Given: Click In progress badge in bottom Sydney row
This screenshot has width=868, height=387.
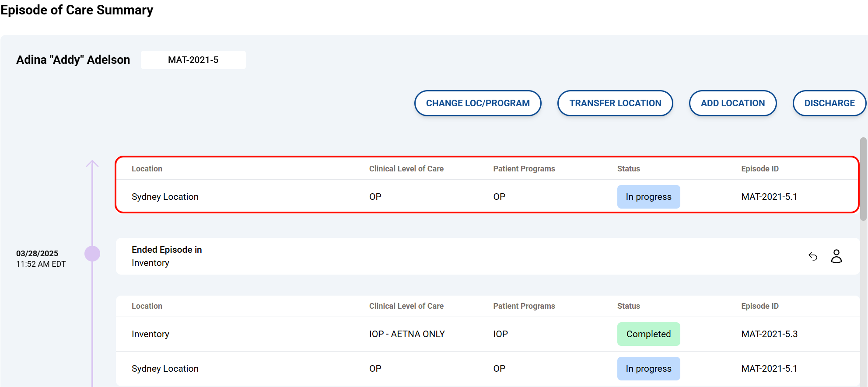Looking at the screenshot, I should (648, 369).
